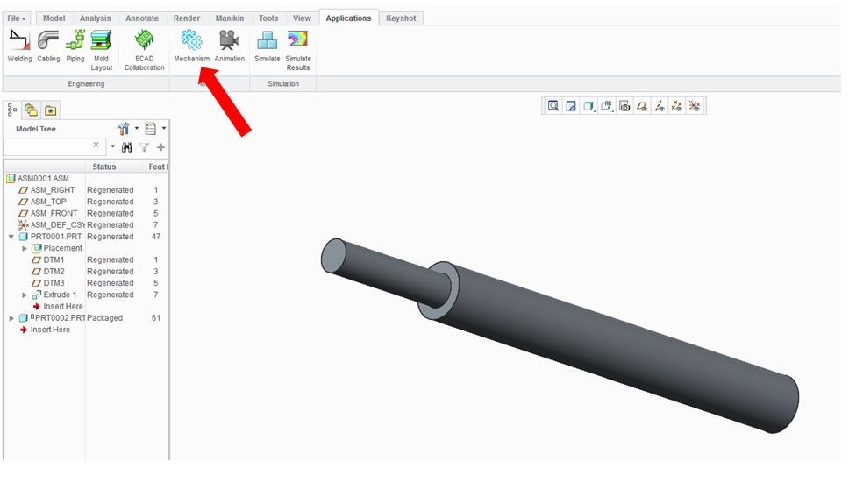Open the settings dropdown arrow beside the hammer icon

click(x=137, y=129)
